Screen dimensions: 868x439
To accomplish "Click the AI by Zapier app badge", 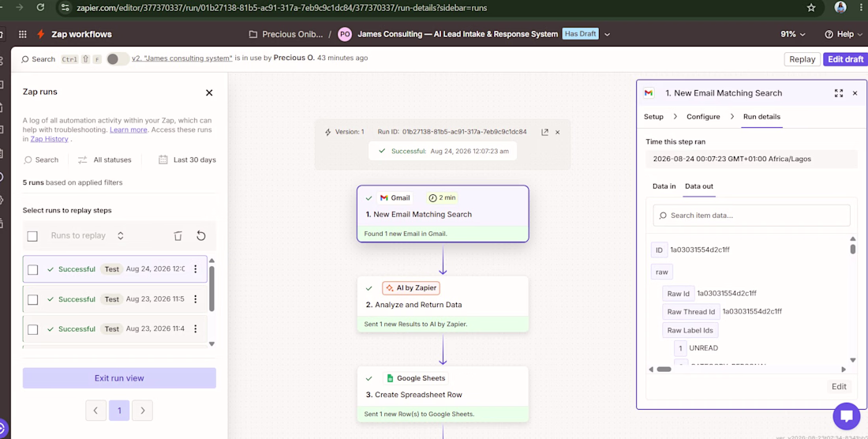I will (411, 288).
